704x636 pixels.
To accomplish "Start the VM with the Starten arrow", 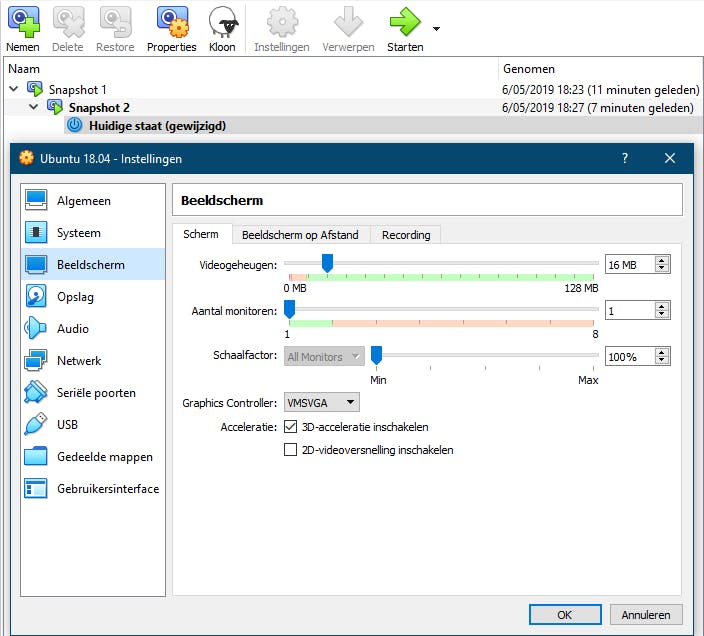I will point(405,22).
